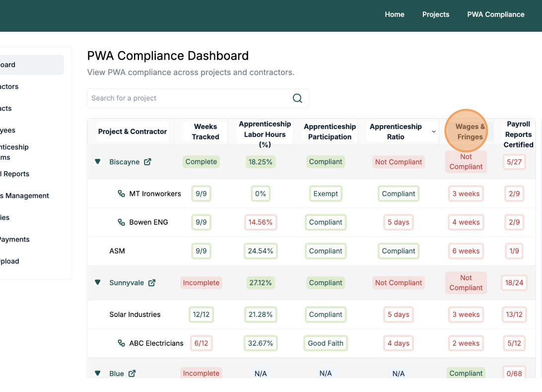Collapse the Blue project row
Viewport: 542px width, 392px height.
coord(98,374)
